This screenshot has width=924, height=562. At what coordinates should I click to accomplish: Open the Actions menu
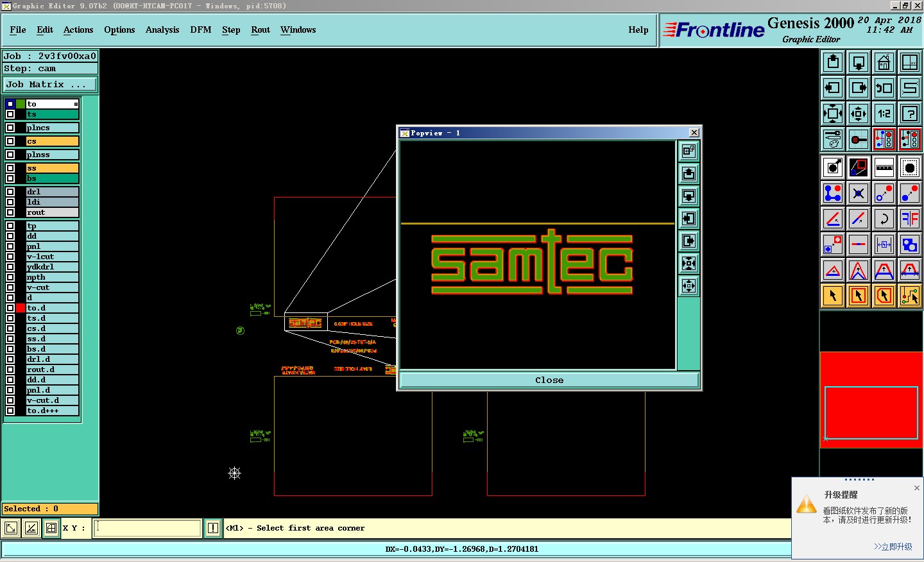pyautogui.click(x=78, y=30)
